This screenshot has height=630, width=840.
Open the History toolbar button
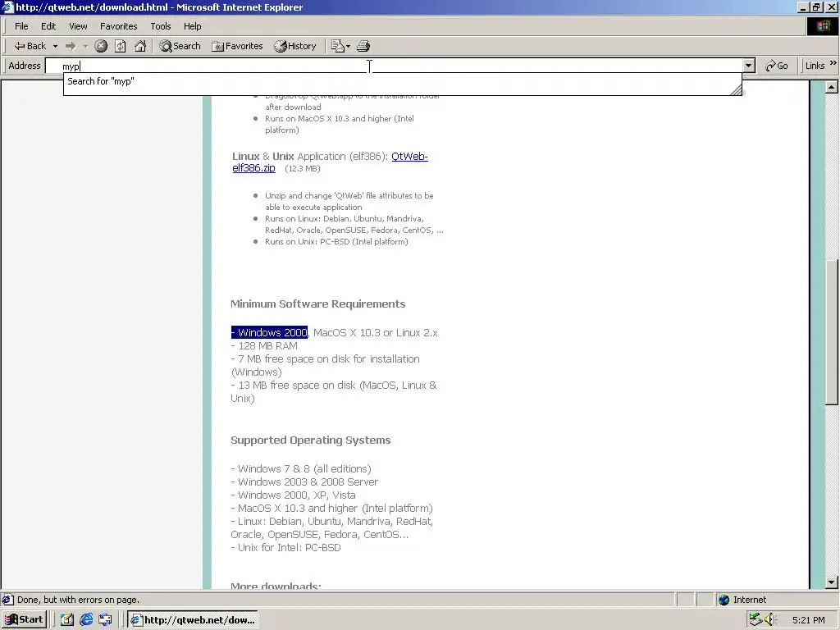tap(295, 46)
